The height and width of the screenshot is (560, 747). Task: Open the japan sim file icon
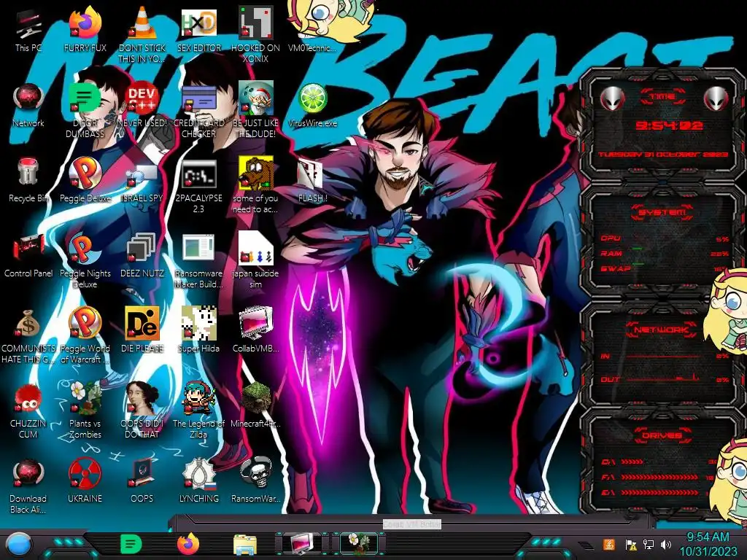pos(255,248)
